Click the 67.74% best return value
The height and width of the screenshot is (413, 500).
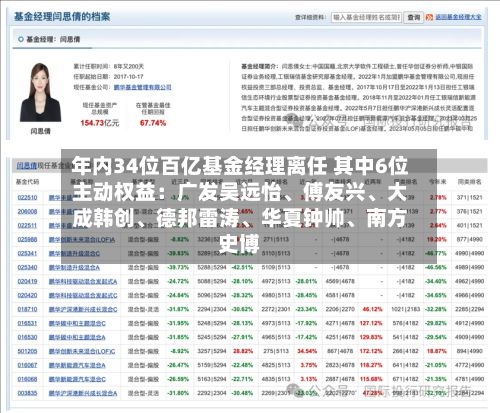click(x=153, y=123)
